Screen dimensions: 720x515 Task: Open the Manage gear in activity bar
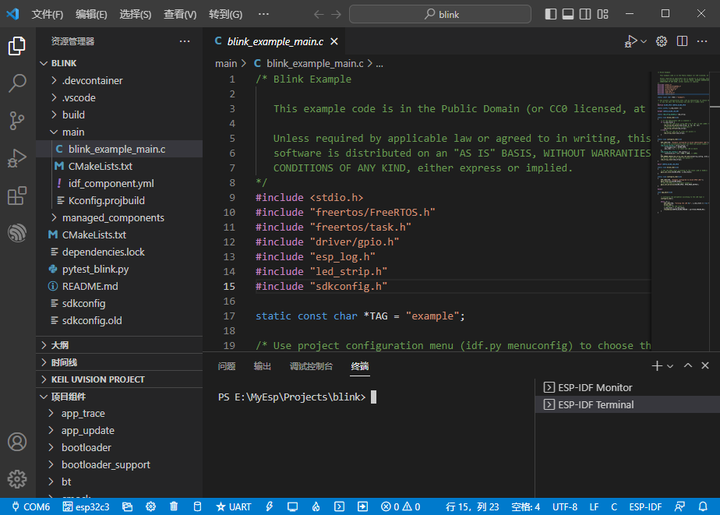(17, 479)
